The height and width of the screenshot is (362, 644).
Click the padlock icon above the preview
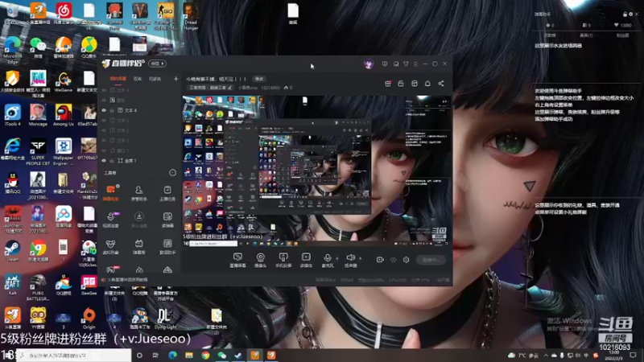coord(401,84)
